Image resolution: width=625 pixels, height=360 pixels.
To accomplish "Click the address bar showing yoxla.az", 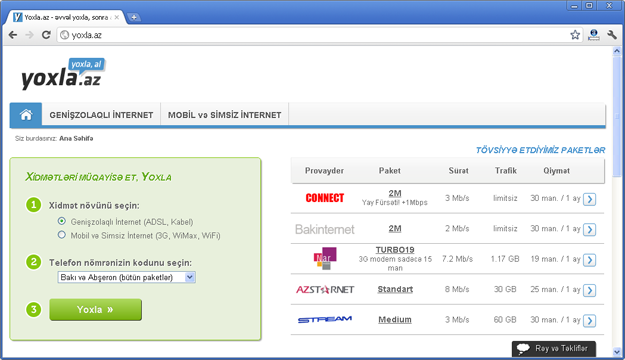I will [x=313, y=35].
